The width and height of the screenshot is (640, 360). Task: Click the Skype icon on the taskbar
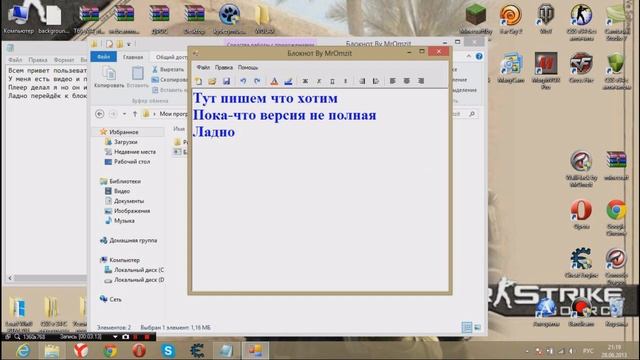click(168, 351)
